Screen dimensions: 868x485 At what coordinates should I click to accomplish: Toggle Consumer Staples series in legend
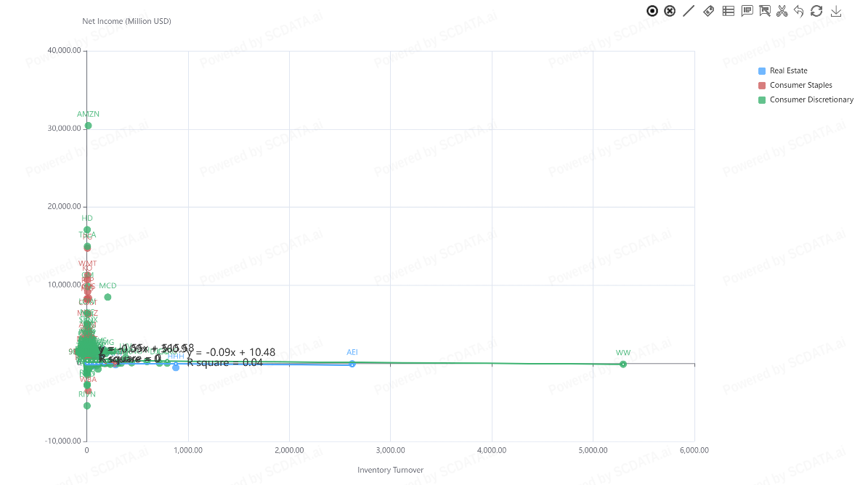coord(800,86)
